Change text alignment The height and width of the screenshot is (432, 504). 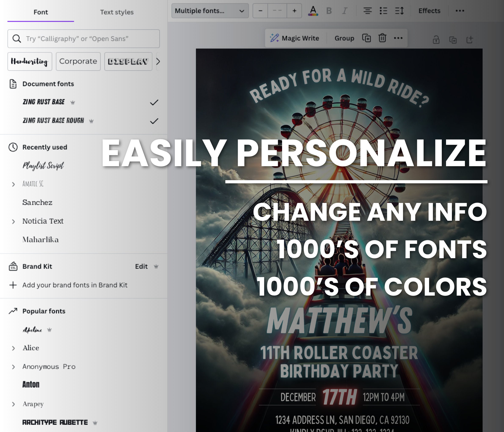pyautogui.click(x=367, y=11)
